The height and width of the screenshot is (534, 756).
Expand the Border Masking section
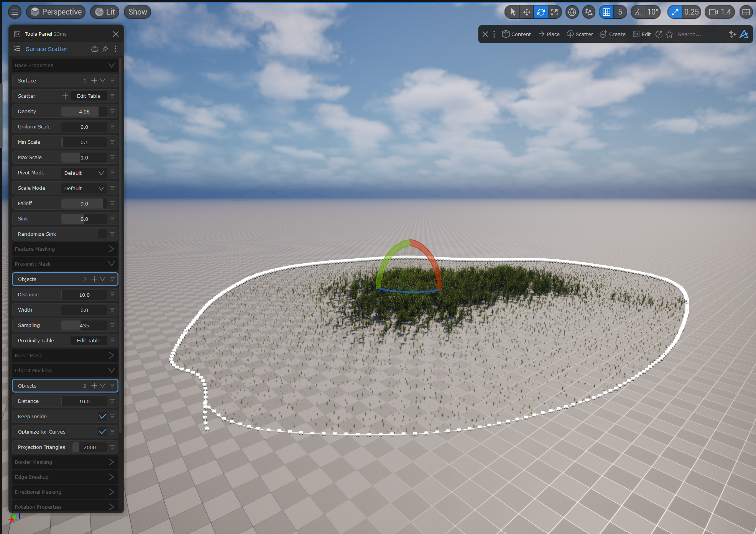click(112, 462)
